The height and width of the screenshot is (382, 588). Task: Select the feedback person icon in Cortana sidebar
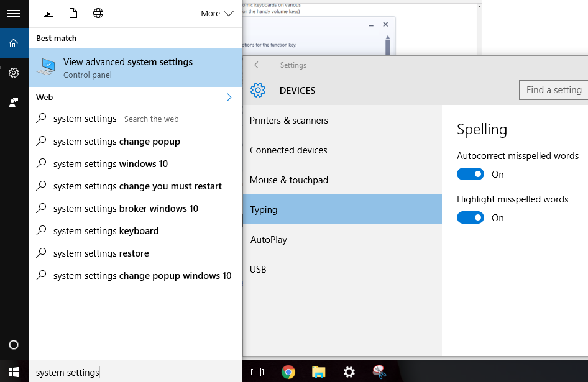tap(14, 102)
